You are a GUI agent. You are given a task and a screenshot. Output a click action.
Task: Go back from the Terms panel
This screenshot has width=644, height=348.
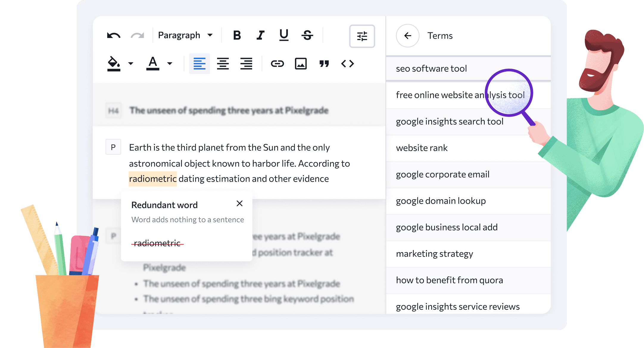[408, 36]
